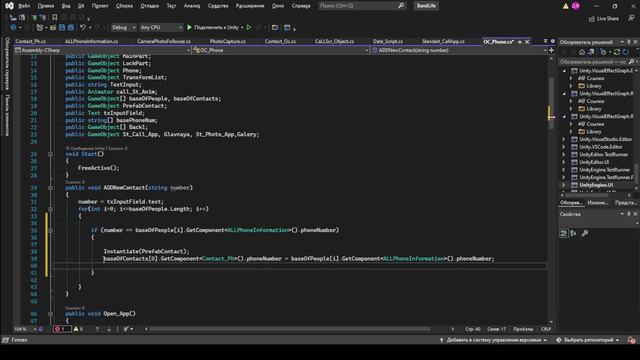Screen dimensions: 640x360
Task: Collapse the Open_App method fold marker
Action: click(x=51, y=314)
